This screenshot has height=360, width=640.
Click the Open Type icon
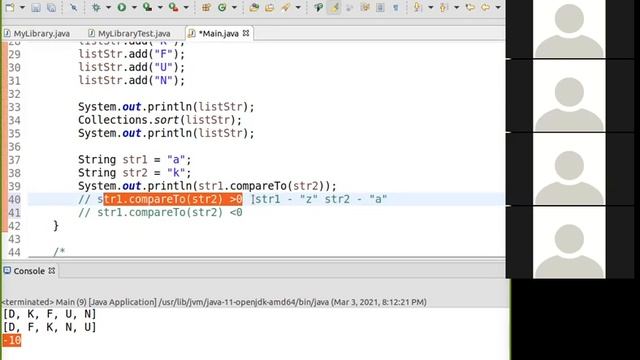254,7
